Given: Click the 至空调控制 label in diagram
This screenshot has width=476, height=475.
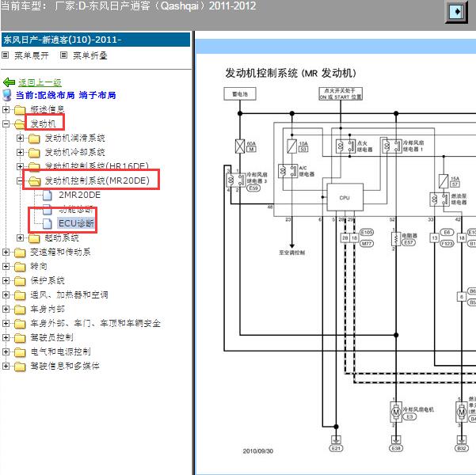Looking at the screenshot, I should [291, 253].
